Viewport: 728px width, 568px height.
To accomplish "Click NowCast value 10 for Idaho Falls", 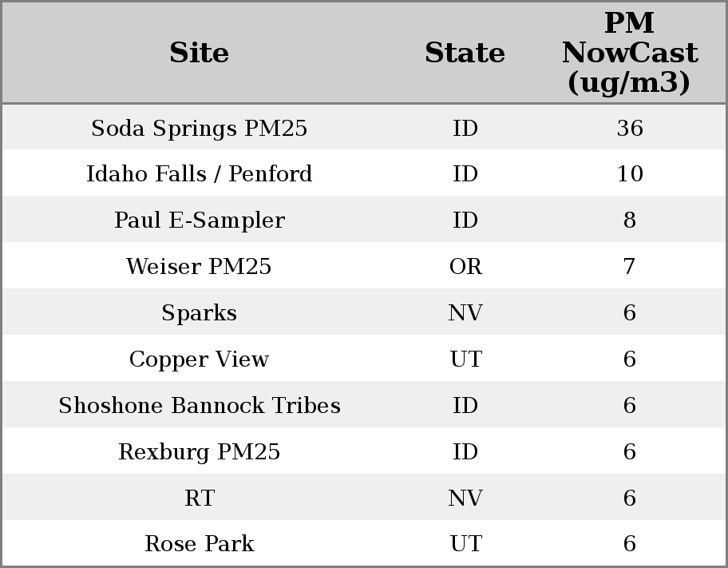I will tap(629, 174).
